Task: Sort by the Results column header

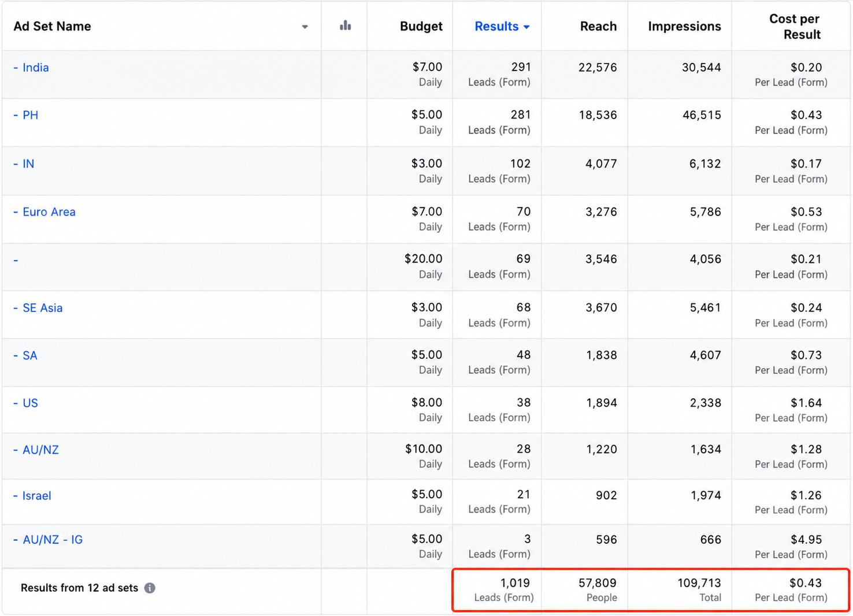Action: [502, 26]
